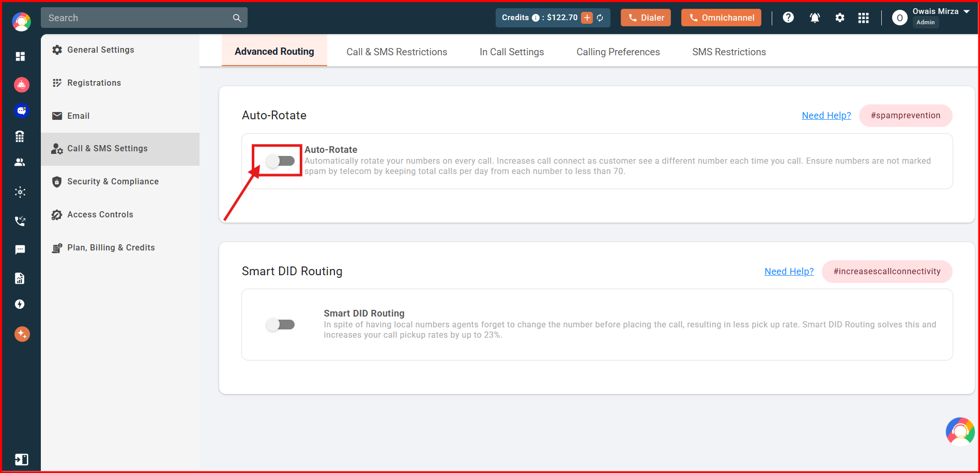Click the user avatar circle labeled O
Image resolution: width=980 pixels, height=473 pixels.
[899, 18]
